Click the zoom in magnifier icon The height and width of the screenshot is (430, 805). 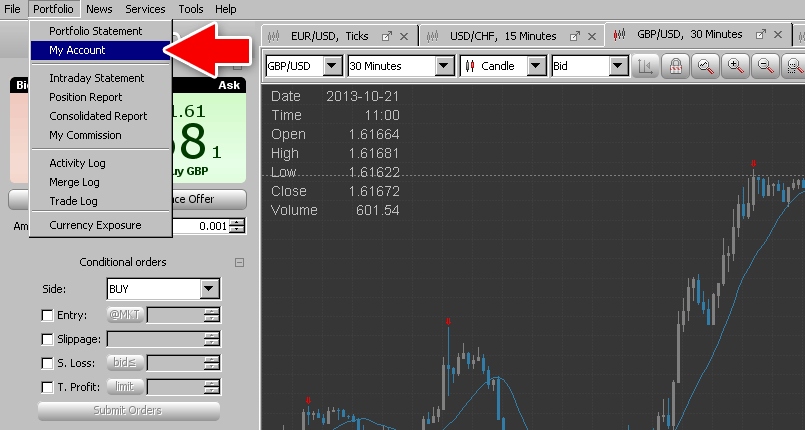[735, 66]
